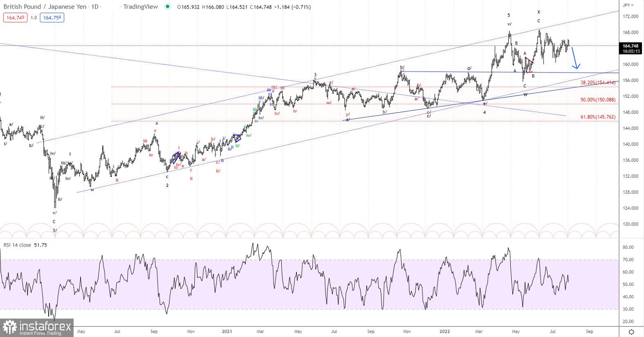This screenshot has width=644, height=337.
Task: Click the spread value 1.0
Action: point(34,18)
